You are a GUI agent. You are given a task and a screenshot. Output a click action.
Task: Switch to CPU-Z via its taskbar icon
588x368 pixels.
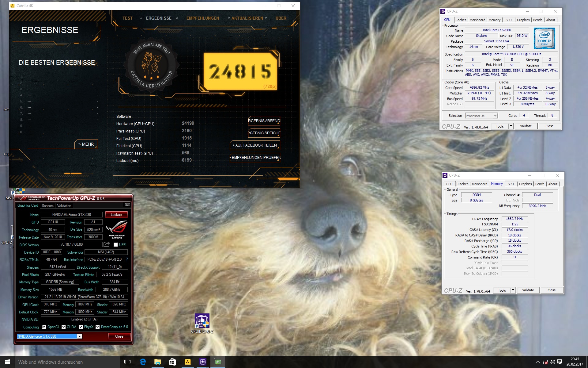coord(202,362)
